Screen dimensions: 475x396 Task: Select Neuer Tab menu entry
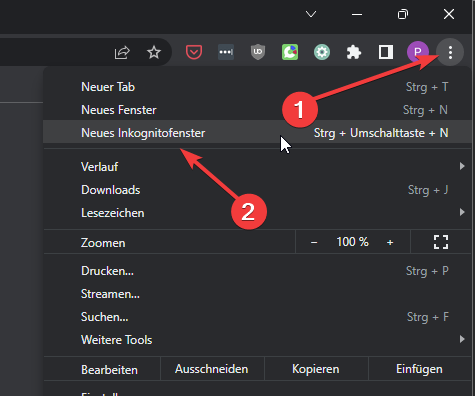(x=257, y=87)
